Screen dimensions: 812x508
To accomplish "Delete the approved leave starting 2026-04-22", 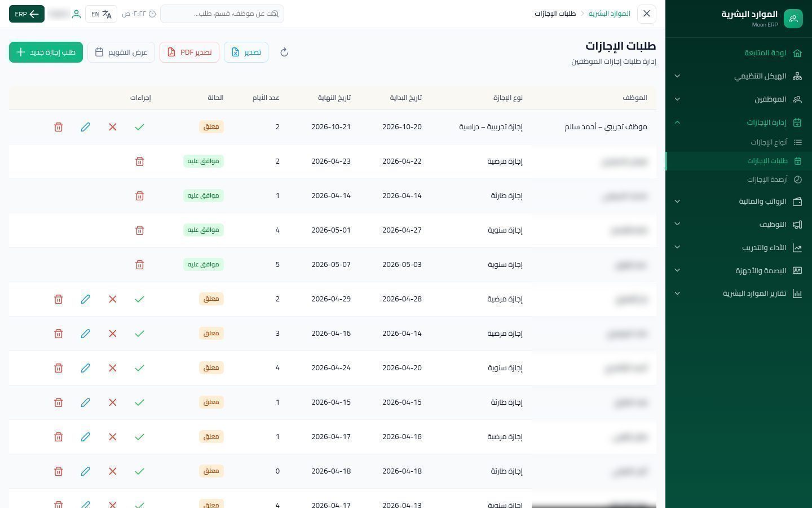I will click(140, 161).
